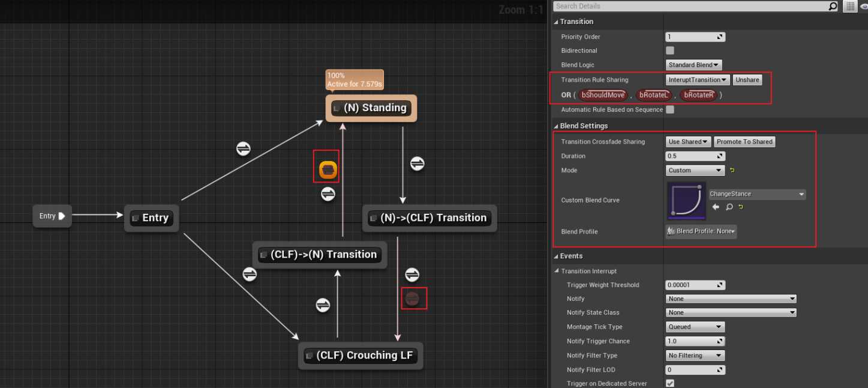The height and width of the screenshot is (388, 868).
Task: Reset Mode to default with yellow arrow
Action: click(732, 171)
